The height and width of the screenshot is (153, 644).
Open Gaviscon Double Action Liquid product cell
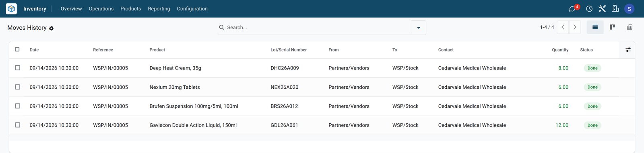(193, 125)
